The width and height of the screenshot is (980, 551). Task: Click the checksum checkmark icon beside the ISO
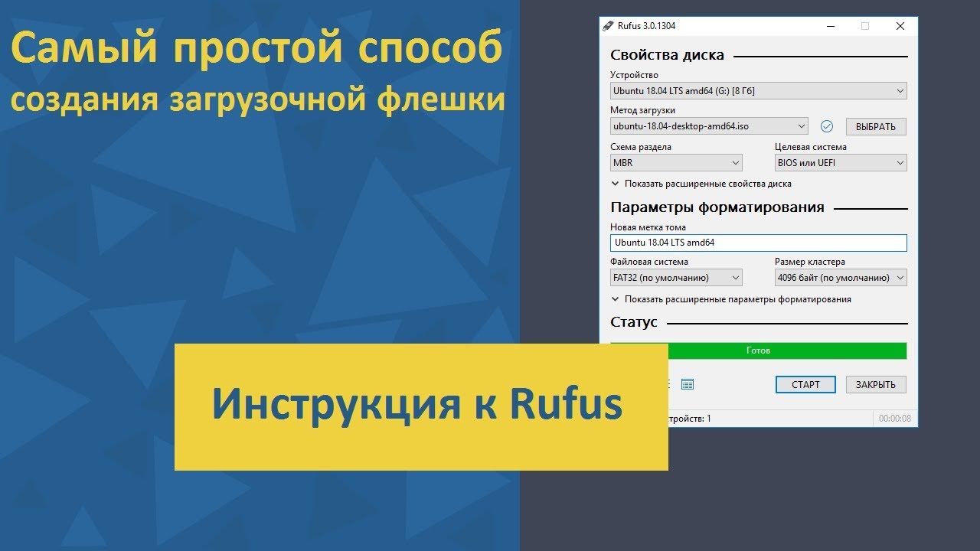827,126
